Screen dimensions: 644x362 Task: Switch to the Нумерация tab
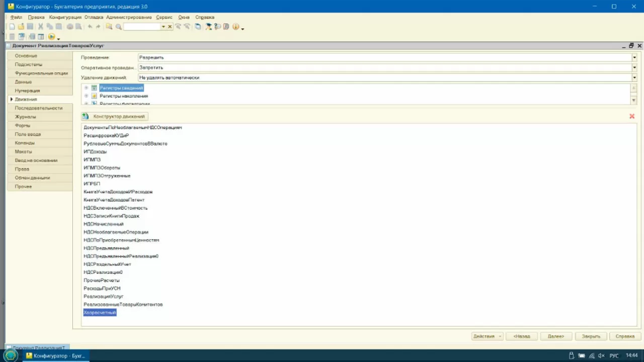[40, 91]
